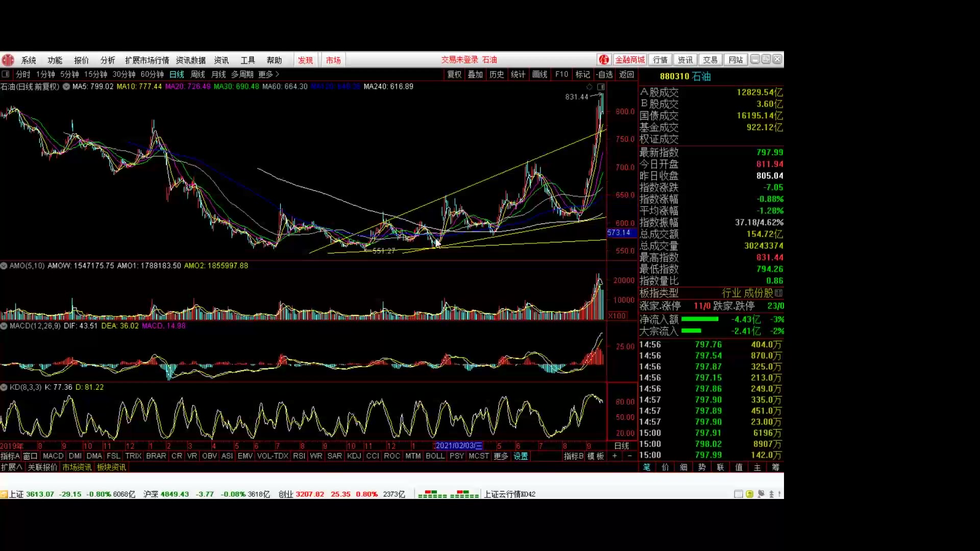Viewport: 980px width, 551px height.
Task: Open the 细 detail tab
Action: point(683,467)
